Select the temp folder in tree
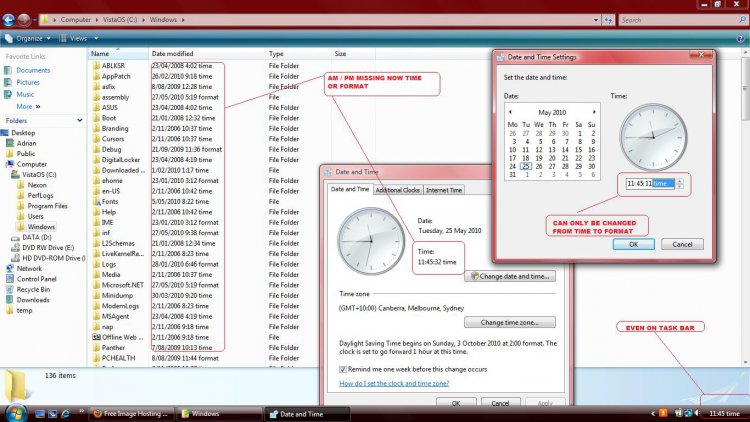The width and height of the screenshot is (750, 422). click(x=24, y=311)
